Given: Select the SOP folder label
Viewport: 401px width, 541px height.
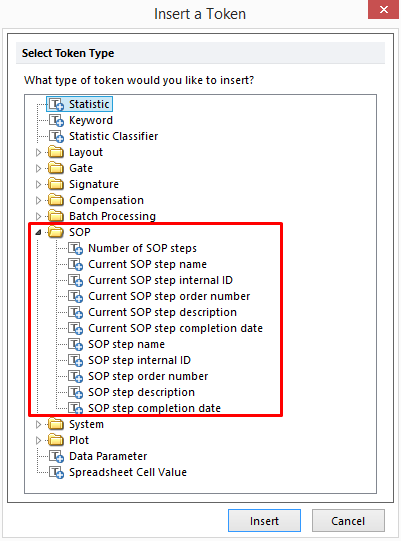Looking at the screenshot, I should 80,232.
